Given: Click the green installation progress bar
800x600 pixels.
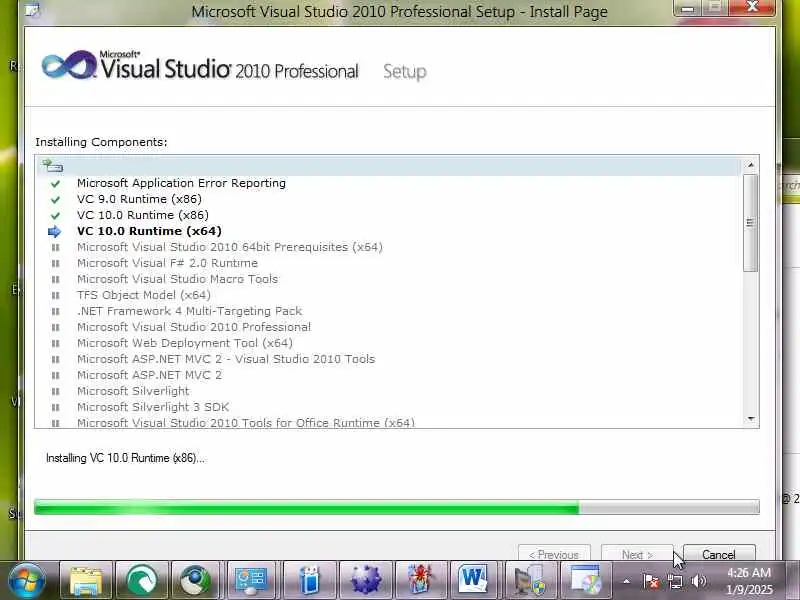Looking at the screenshot, I should (x=396, y=507).
